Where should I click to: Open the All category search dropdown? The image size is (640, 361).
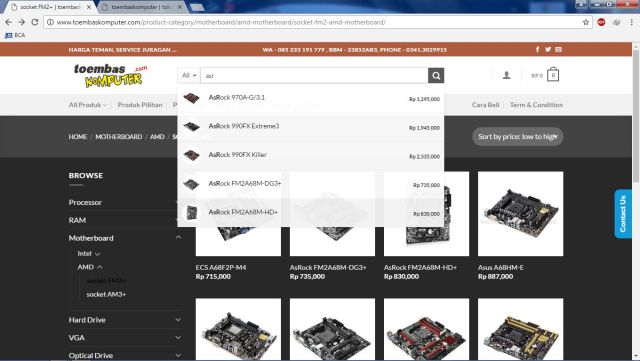pyautogui.click(x=189, y=76)
